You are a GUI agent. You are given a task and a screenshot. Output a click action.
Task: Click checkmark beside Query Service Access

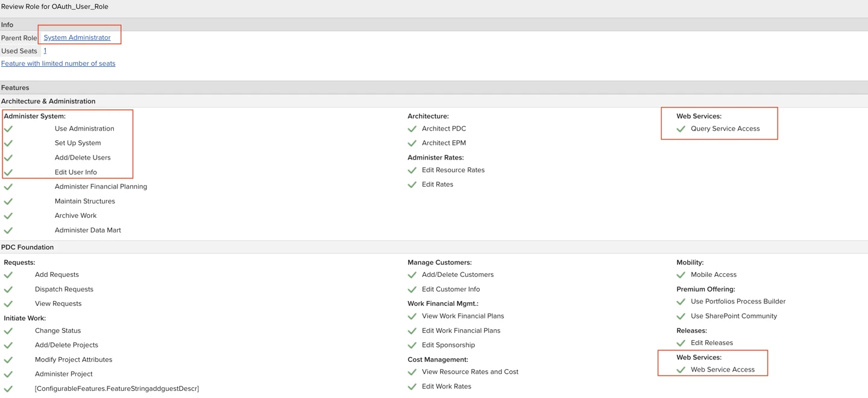coord(681,129)
